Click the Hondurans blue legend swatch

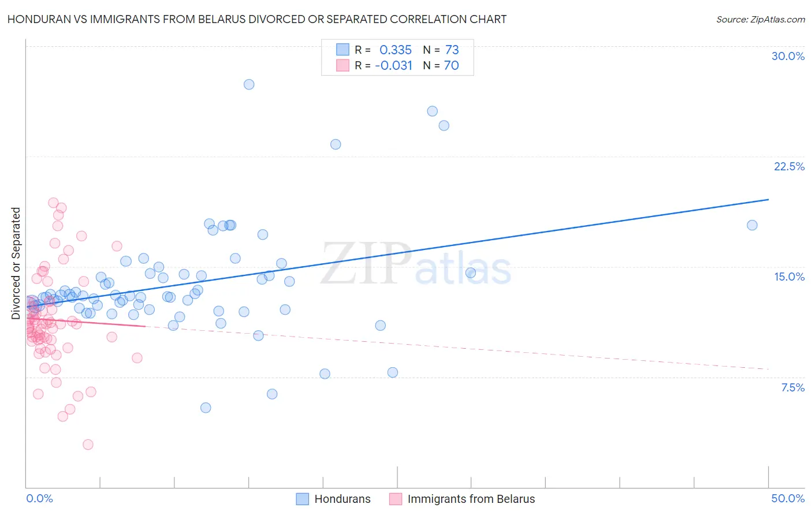point(302,499)
